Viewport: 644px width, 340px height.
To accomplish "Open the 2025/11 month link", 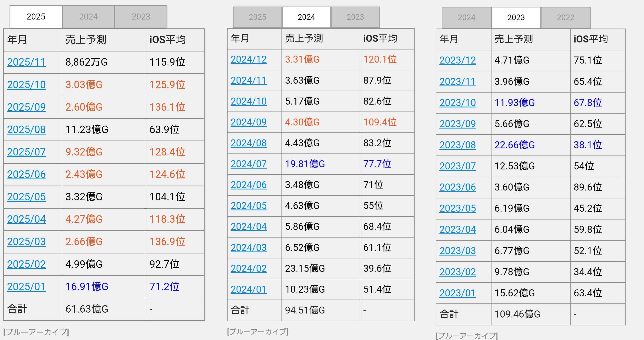I will pos(26,62).
